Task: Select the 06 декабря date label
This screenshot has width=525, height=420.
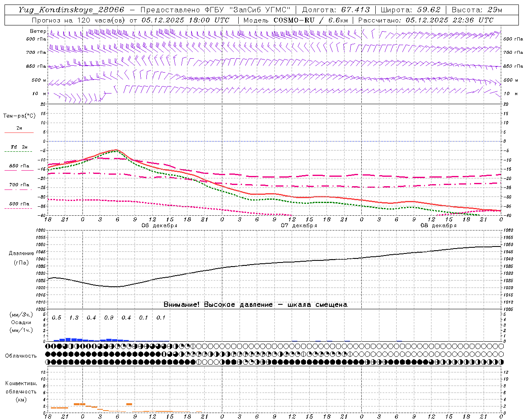Action: tap(159, 226)
